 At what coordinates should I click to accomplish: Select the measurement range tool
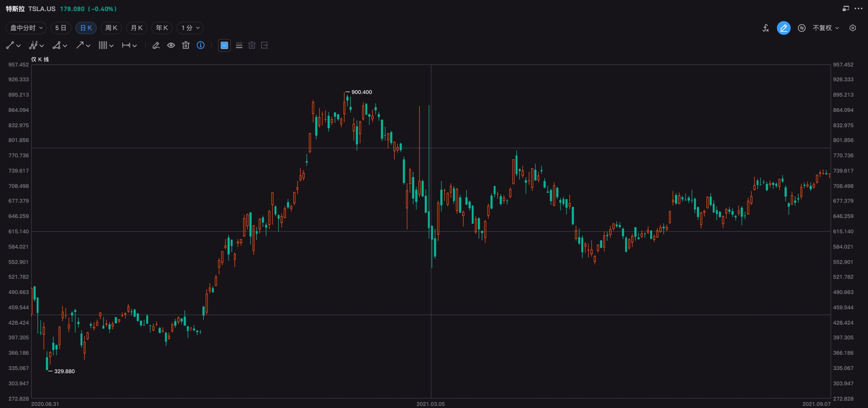126,45
